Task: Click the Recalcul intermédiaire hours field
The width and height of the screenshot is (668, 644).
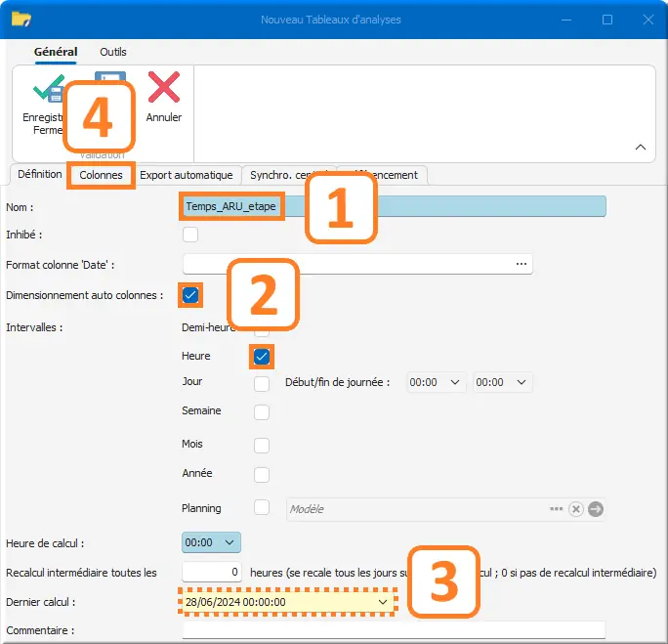Action: click(212, 572)
